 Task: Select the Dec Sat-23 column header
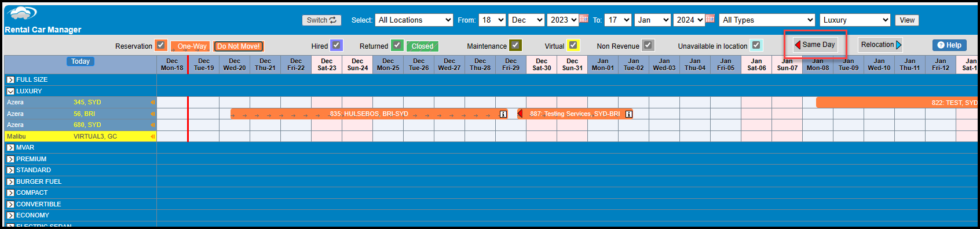pyautogui.click(x=327, y=64)
